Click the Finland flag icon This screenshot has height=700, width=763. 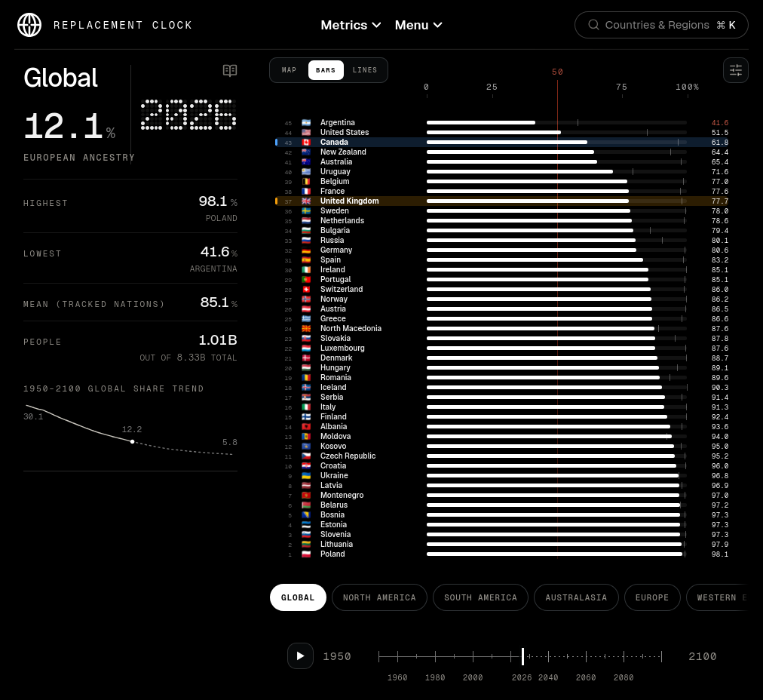pos(306,416)
